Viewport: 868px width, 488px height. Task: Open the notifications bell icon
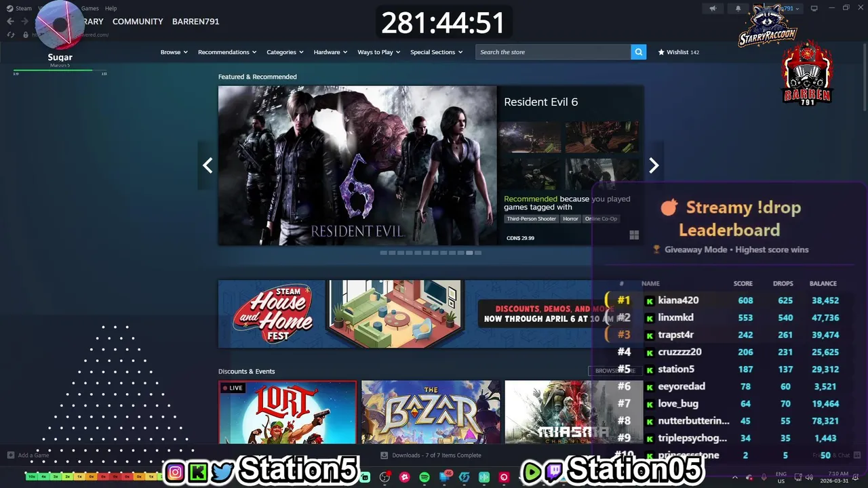click(x=738, y=8)
